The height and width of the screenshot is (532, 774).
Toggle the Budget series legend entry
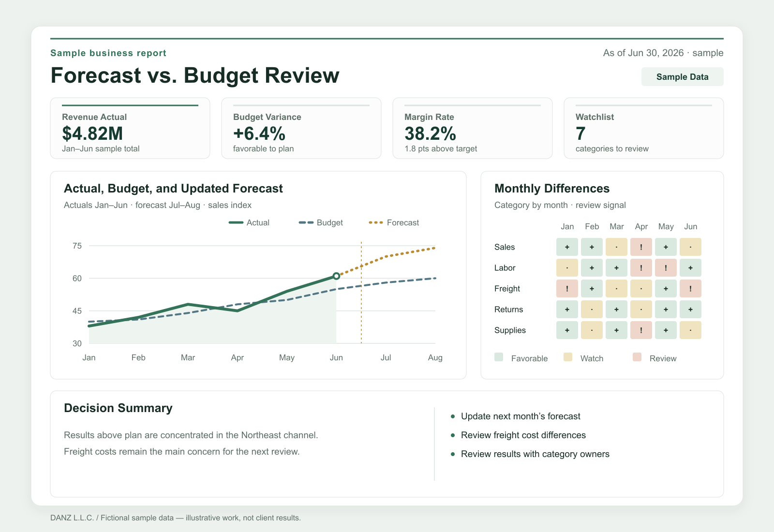coord(321,222)
